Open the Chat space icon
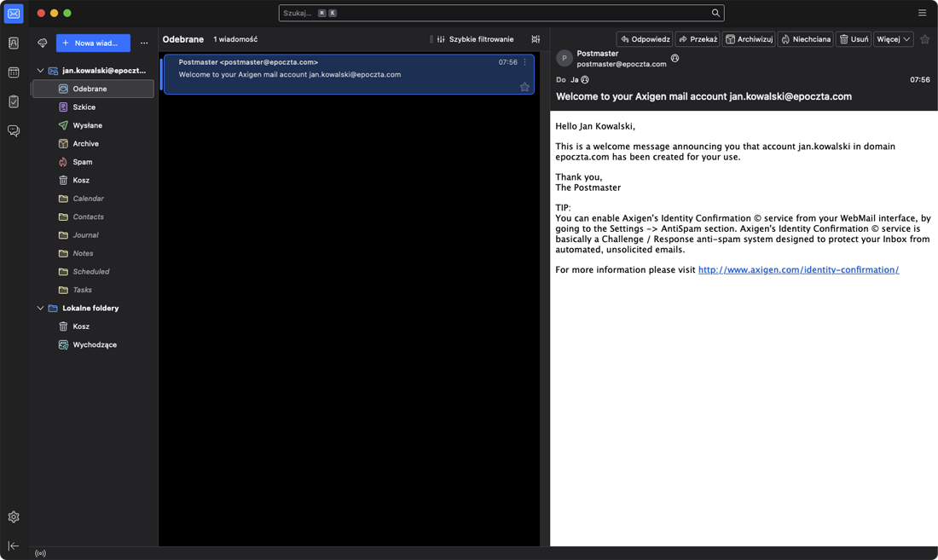This screenshot has width=938, height=560. [x=14, y=131]
